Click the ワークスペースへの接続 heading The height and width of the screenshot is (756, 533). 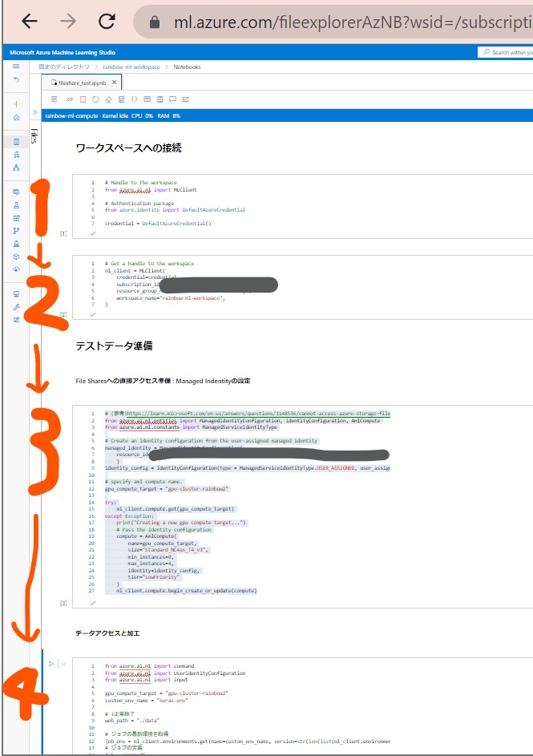tap(129, 148)
